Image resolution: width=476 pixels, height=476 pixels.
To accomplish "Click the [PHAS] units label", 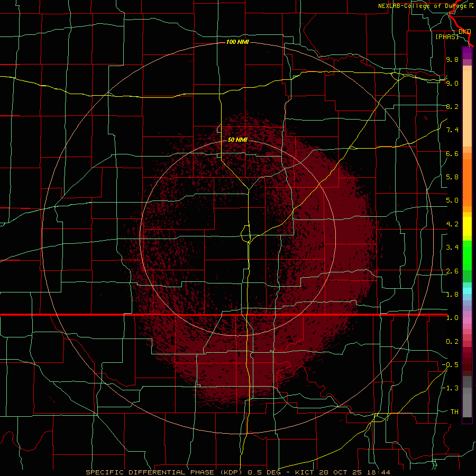I will tap(447, 37).
